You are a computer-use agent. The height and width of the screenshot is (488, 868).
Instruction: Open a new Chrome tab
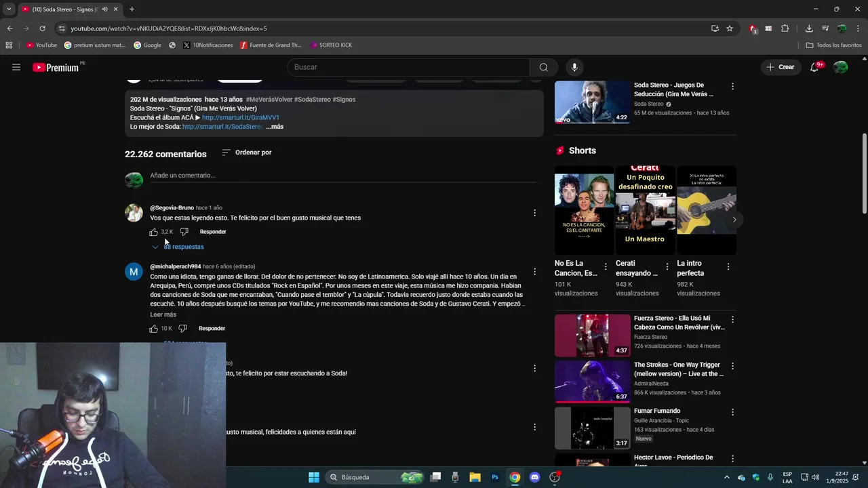tap(132, 9)
